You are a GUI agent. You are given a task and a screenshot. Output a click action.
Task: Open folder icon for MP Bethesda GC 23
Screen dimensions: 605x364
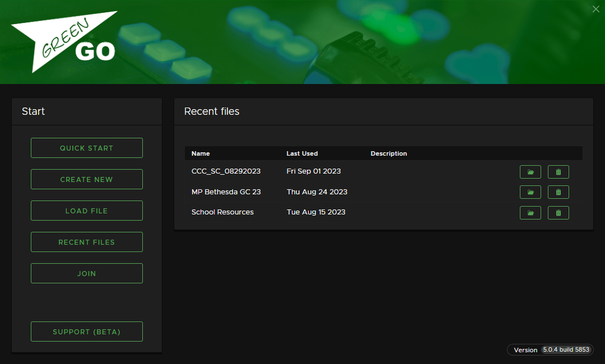coord(530,192)
